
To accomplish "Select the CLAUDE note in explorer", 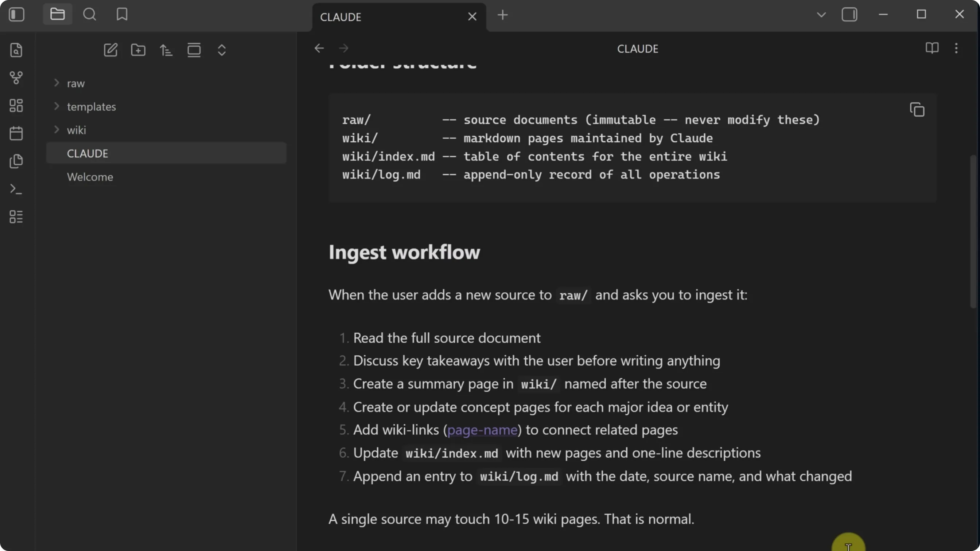I will (166, 153).
